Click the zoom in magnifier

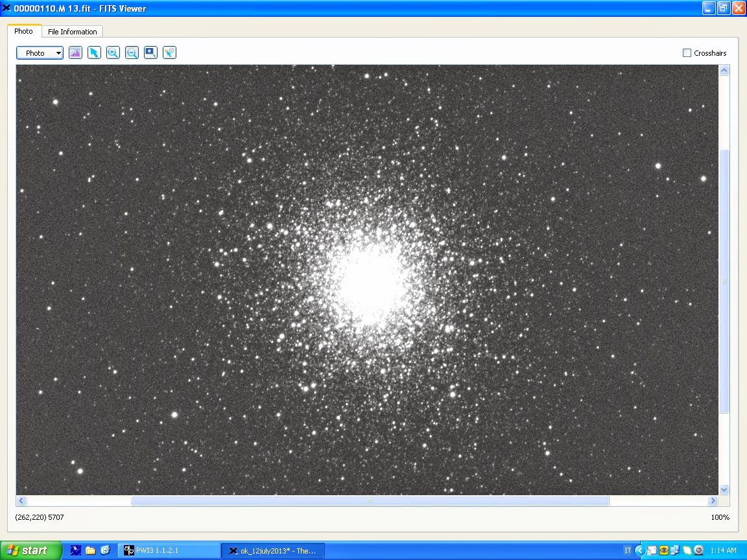[x=113, y=52]
